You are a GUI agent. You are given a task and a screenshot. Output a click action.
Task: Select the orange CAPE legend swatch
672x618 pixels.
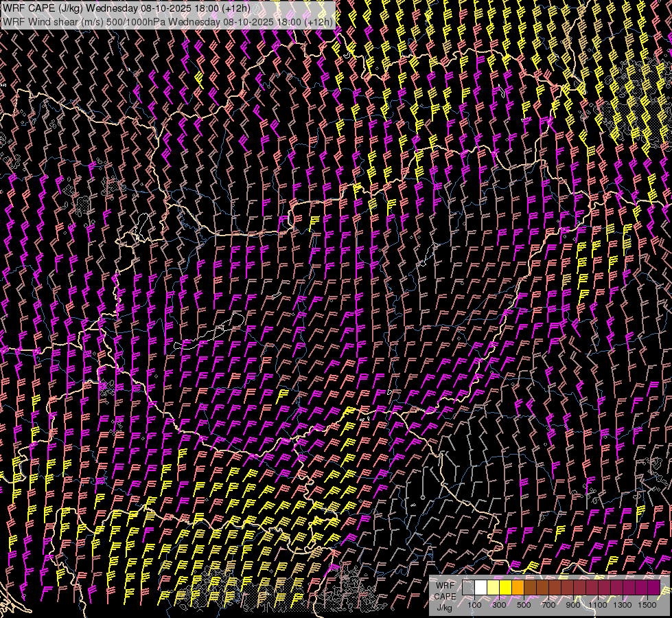[518, 588]
